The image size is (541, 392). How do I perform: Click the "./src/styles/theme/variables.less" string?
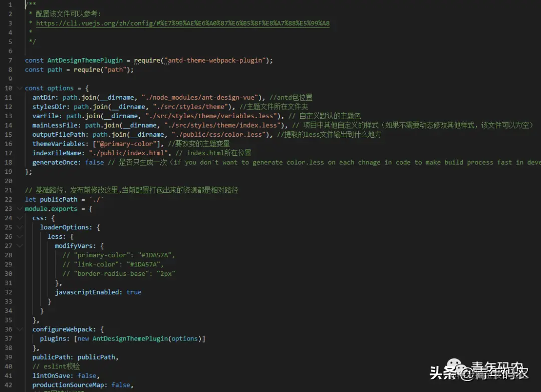point(211,116)
